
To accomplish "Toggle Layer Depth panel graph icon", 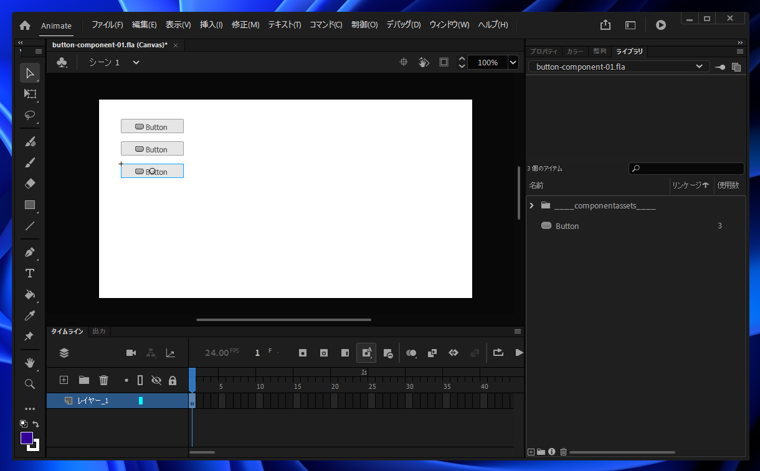I will [170, 353].
